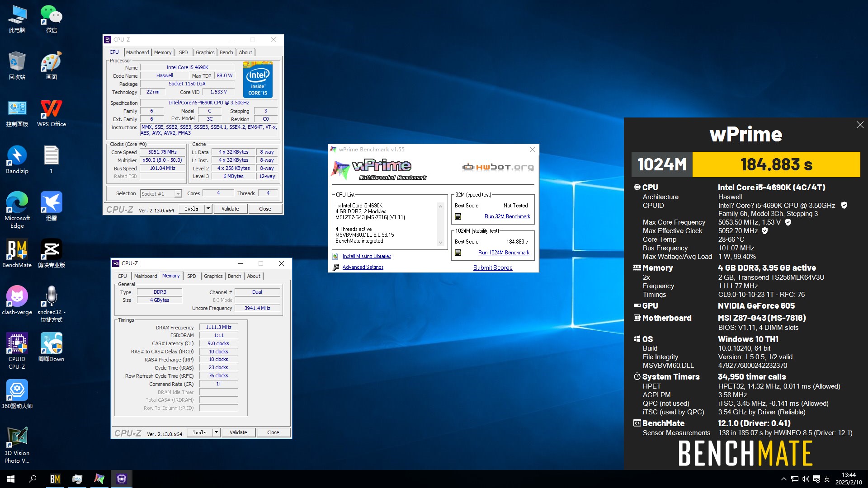Click Close button in bottom CPU-Z window
The width and height of the screenshot is (868, 488).
click(273, 432)
